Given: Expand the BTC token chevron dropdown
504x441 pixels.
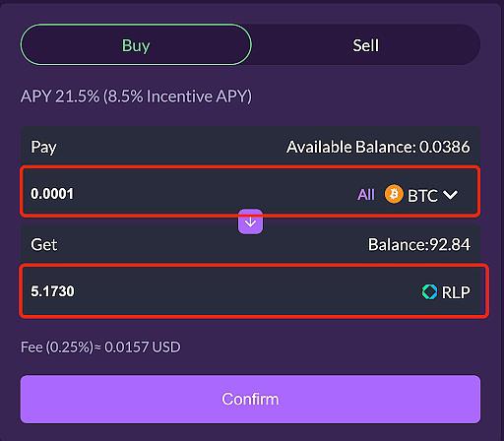Looking at the screenshot, I should (x=450, y=195).
